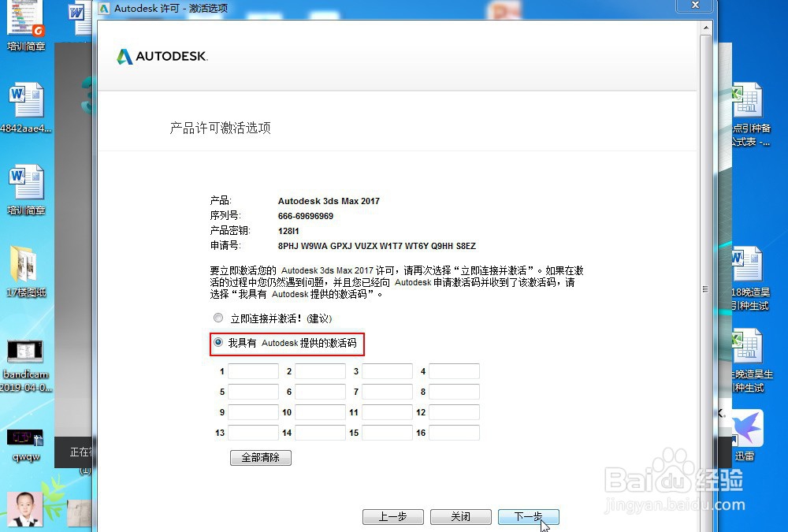Click activation code field 16
This screenshot has height=532, width=788.
coord(454,433)
